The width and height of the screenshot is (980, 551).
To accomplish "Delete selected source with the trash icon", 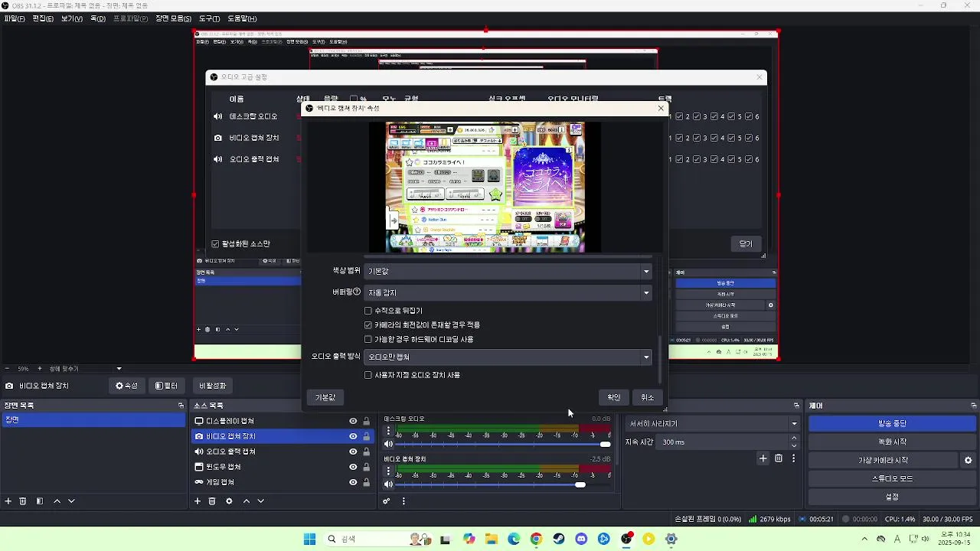I will point(212,501).
